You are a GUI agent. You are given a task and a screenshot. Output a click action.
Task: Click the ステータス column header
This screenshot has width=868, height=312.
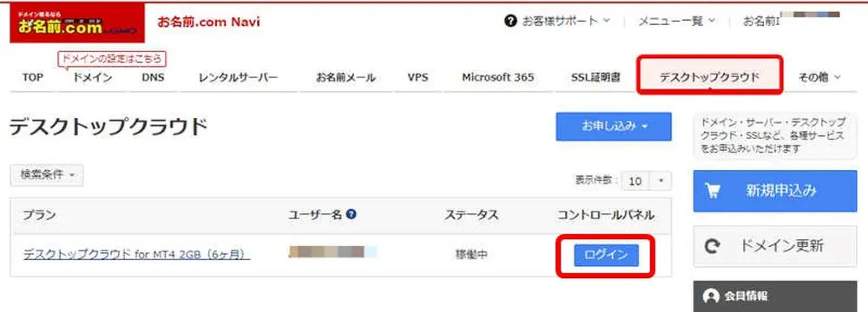(471, 215)
